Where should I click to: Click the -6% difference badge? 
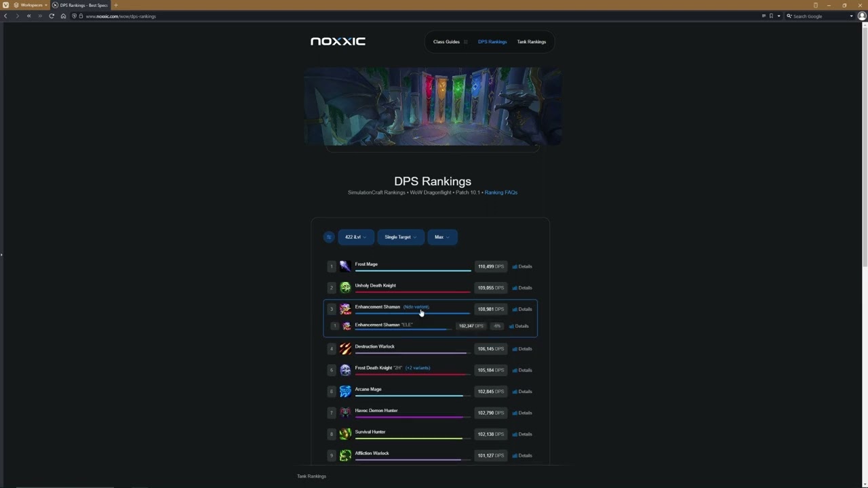[497, 326]
